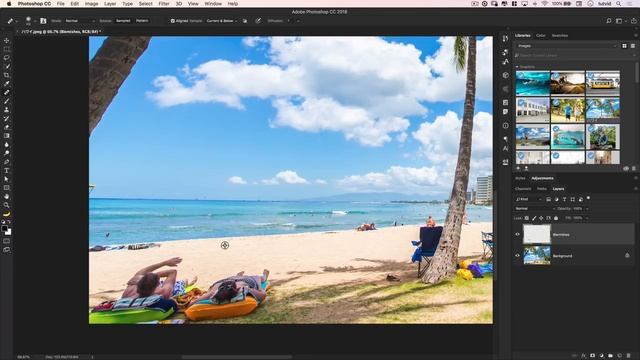Switch to the Styles tab

tap(520, 178)
